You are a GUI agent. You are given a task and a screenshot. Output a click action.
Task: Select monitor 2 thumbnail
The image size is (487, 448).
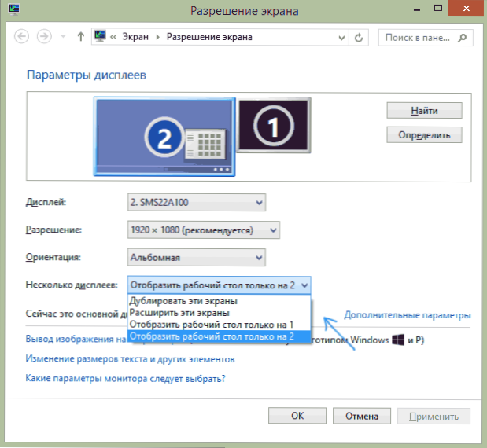(164, 137)
